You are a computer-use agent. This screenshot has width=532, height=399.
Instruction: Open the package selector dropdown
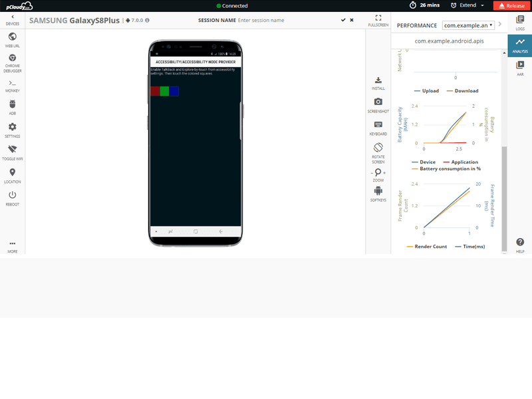[468, 25]
